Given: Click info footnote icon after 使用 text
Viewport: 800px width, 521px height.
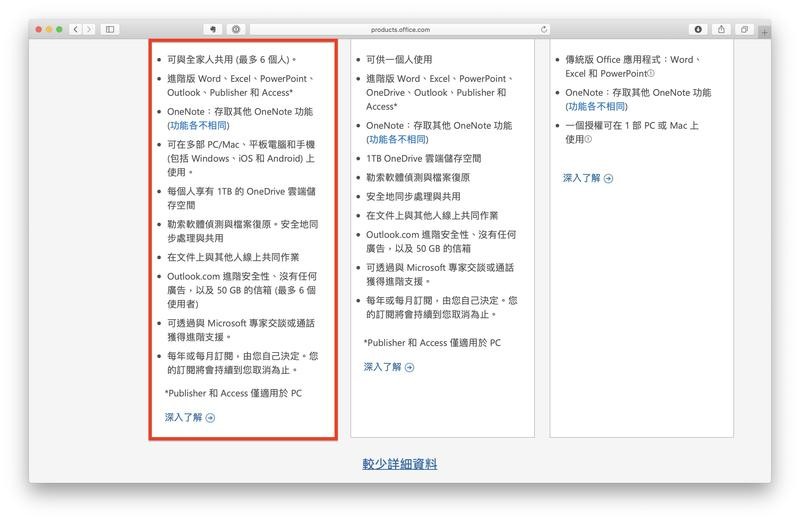Looking at the screenshot, I should (588, 139).
